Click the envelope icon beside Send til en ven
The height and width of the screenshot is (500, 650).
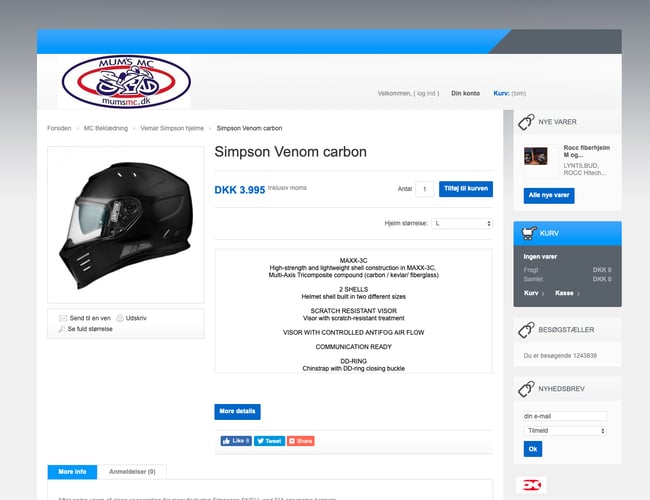[63, 318]
